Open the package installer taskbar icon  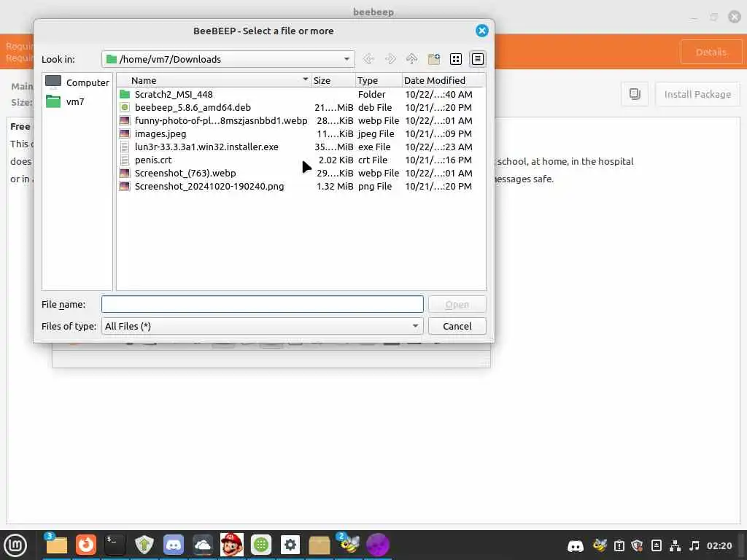point(320,545)
